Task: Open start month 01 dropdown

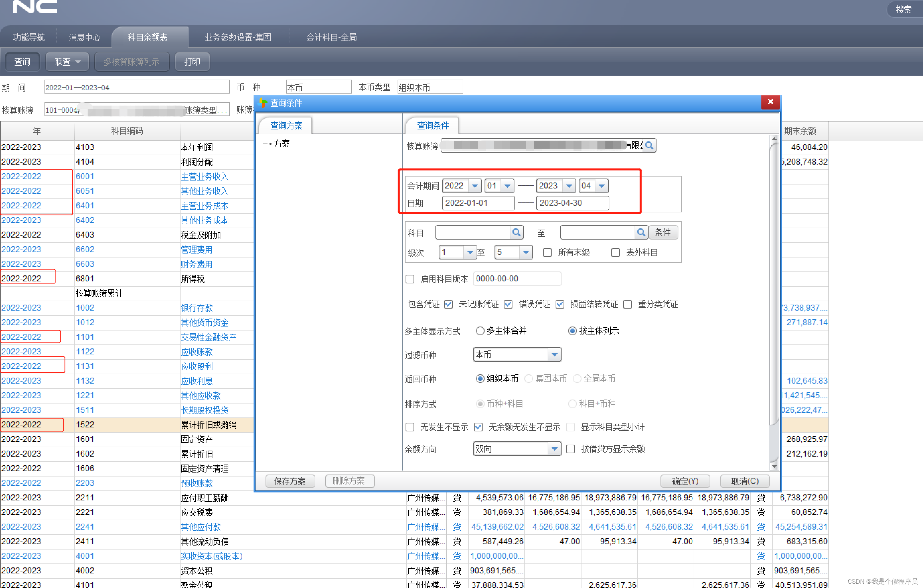Action: 507,186
